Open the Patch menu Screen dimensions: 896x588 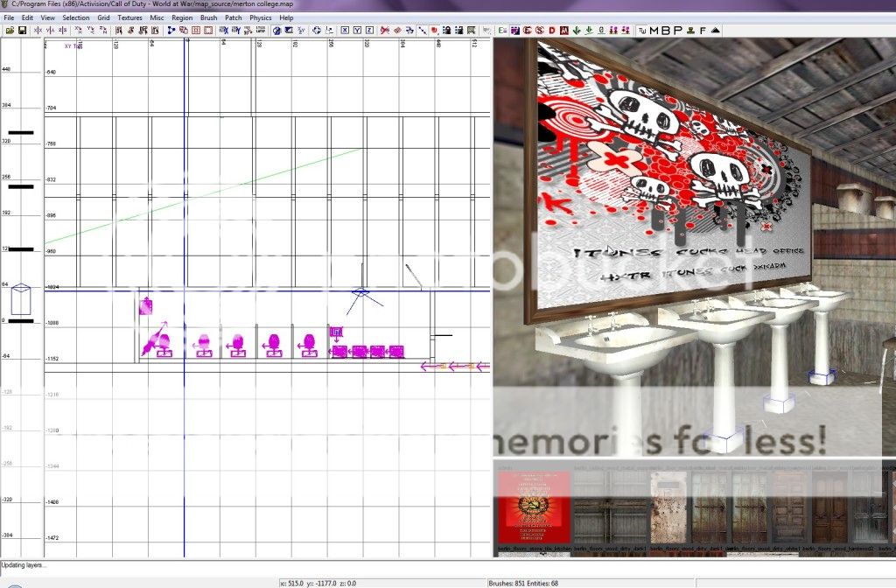point(234,17)
